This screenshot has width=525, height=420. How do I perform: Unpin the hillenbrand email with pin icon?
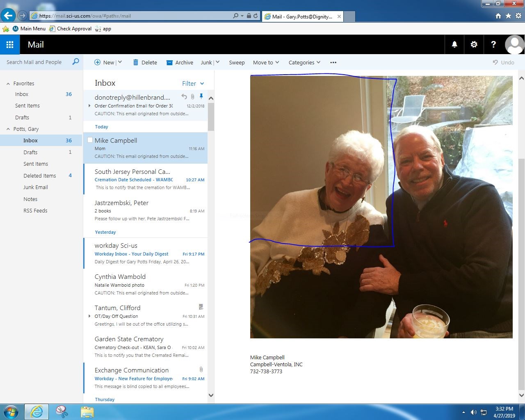(201, 96)
